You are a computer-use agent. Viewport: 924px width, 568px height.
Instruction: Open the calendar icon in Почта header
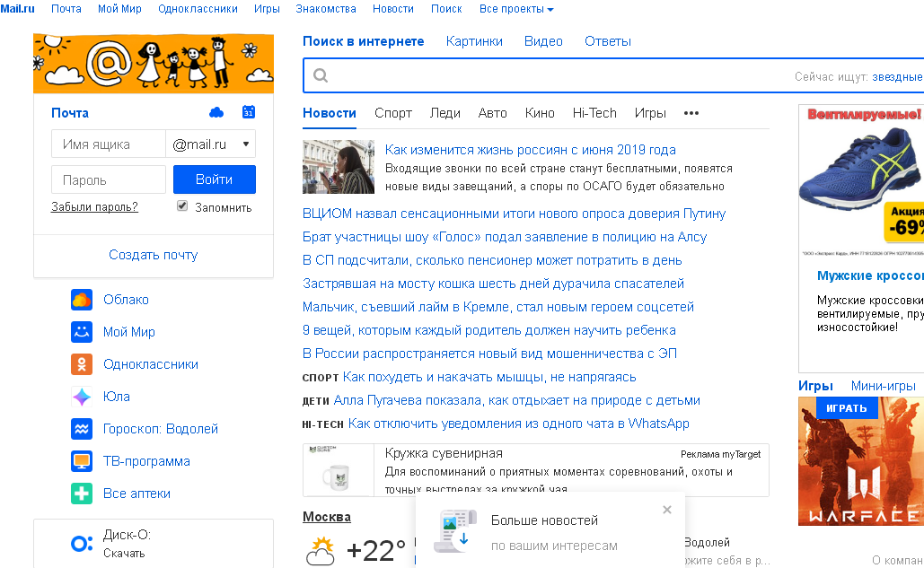click(249, 112)
